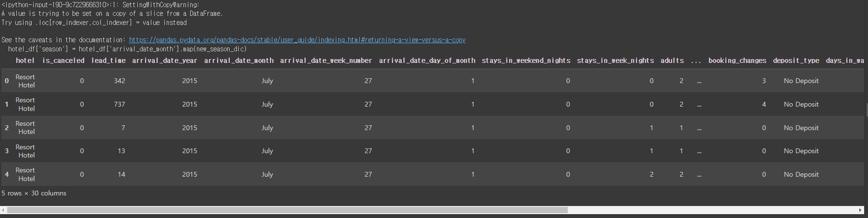Click arrival year 2015 in row 3
Screen dimensions: 868x218
coord(190,151)
